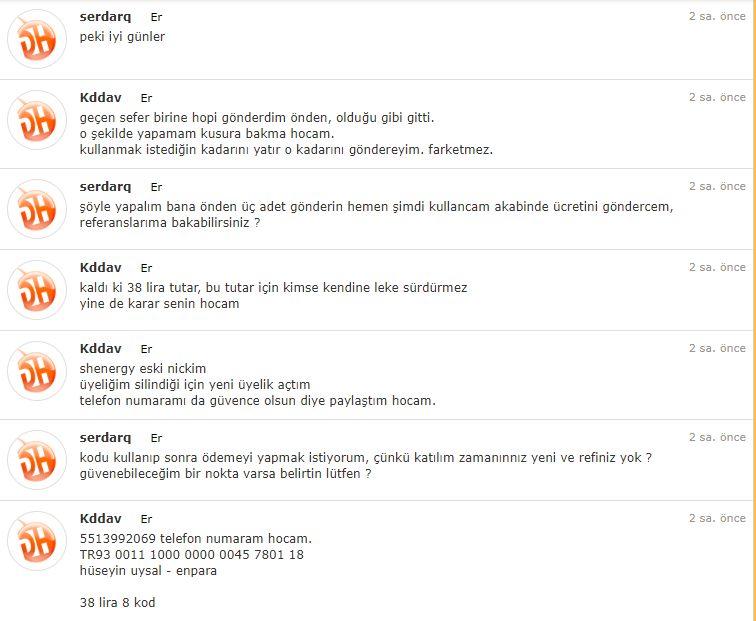Open Kddav profile from 'geçen sefer birine' message

tap(100, 98)
